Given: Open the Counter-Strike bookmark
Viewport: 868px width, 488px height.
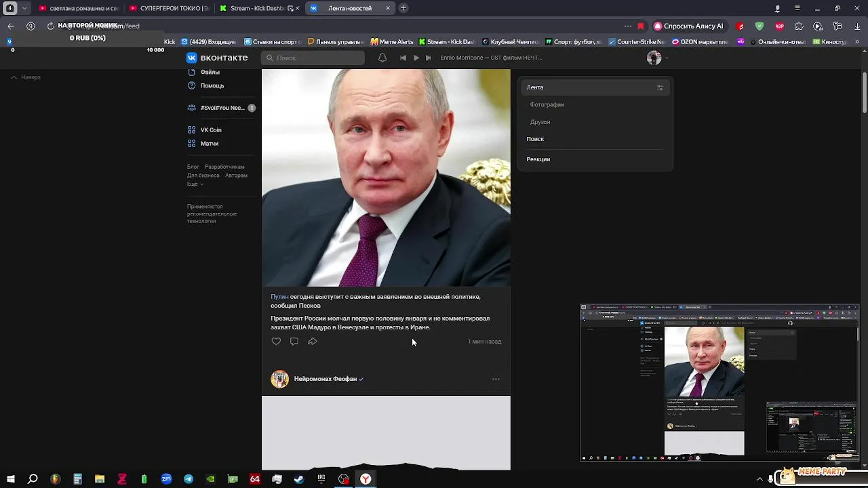Looking at the screenshot, I should (637, 41).
